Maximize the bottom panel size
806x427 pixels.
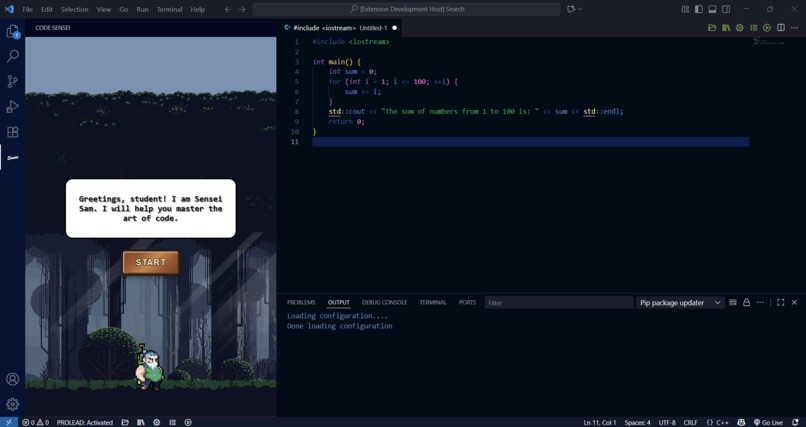(x=780, y=303)
